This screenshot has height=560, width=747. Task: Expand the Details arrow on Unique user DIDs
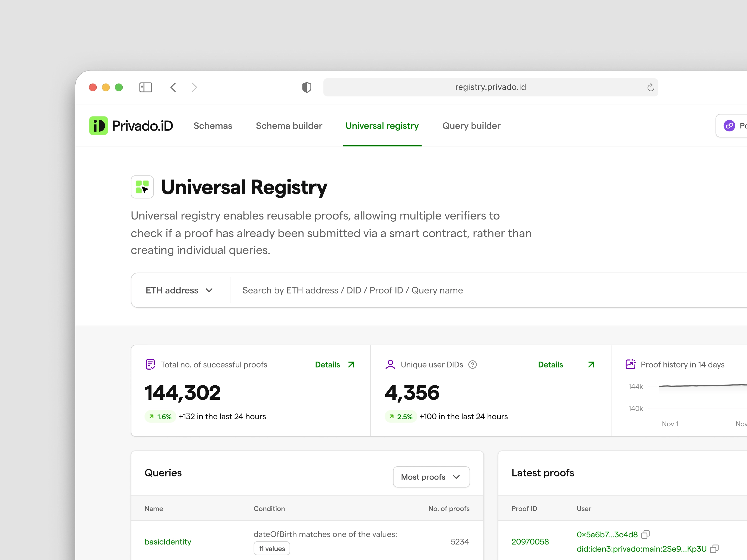tap(591, 365)
